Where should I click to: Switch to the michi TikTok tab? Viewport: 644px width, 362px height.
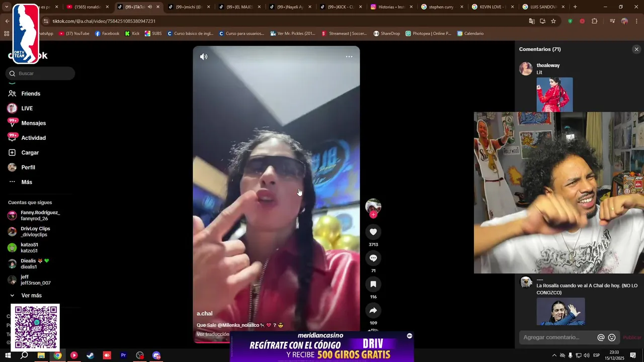(x=188, y=7)
